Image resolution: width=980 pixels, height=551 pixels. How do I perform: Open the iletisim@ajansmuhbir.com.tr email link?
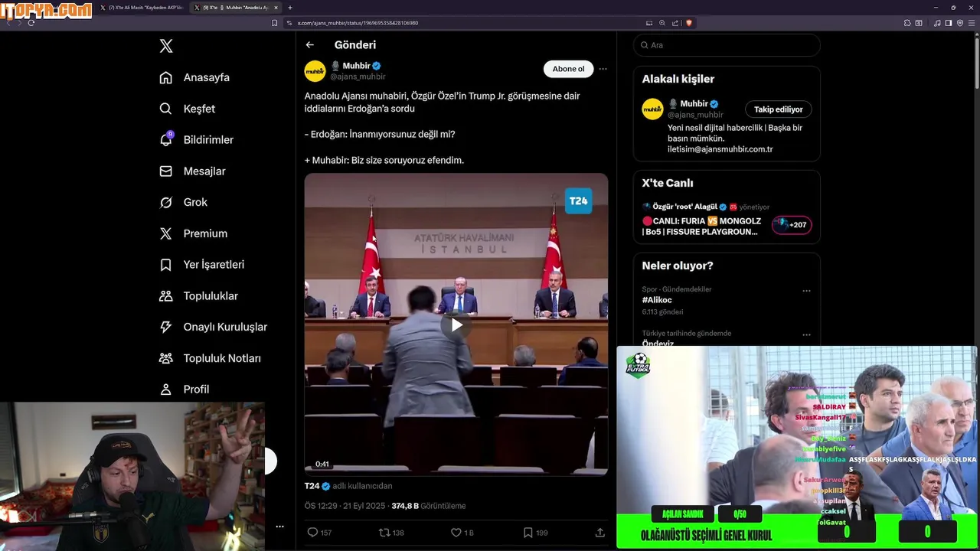720,149
